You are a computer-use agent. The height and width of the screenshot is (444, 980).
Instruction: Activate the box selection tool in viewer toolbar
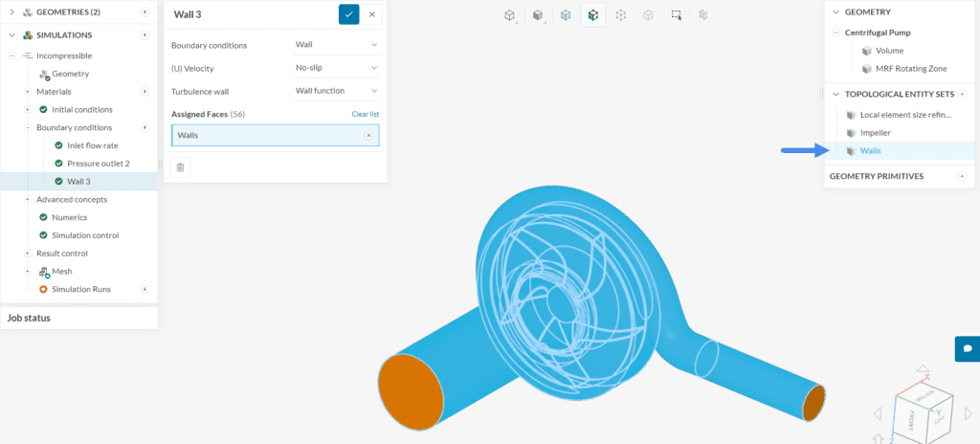click(x=677, y=15)
